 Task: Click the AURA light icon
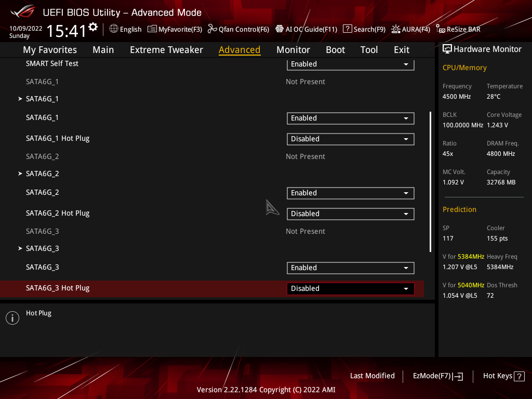click(x=395, y=29)
